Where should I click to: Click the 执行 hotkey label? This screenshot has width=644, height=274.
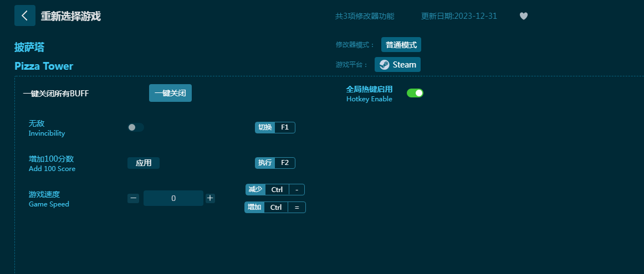(x=265, y=163)
